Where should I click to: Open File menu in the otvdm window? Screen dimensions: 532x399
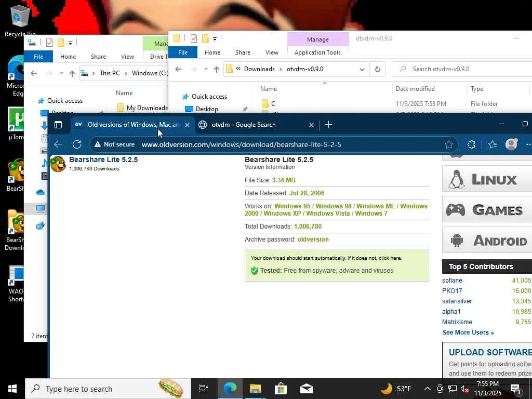click(x=182, y=52)
